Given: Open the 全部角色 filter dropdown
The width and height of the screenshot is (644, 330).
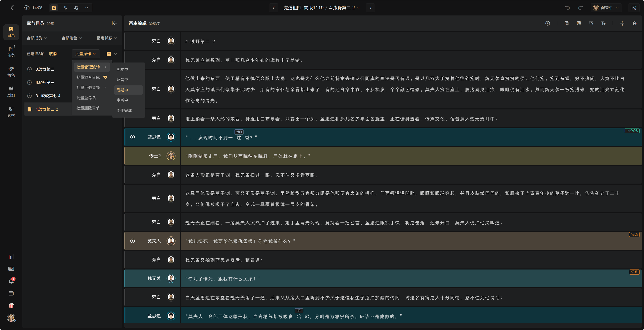Looking at the screenshot, I should pos(72,38).
